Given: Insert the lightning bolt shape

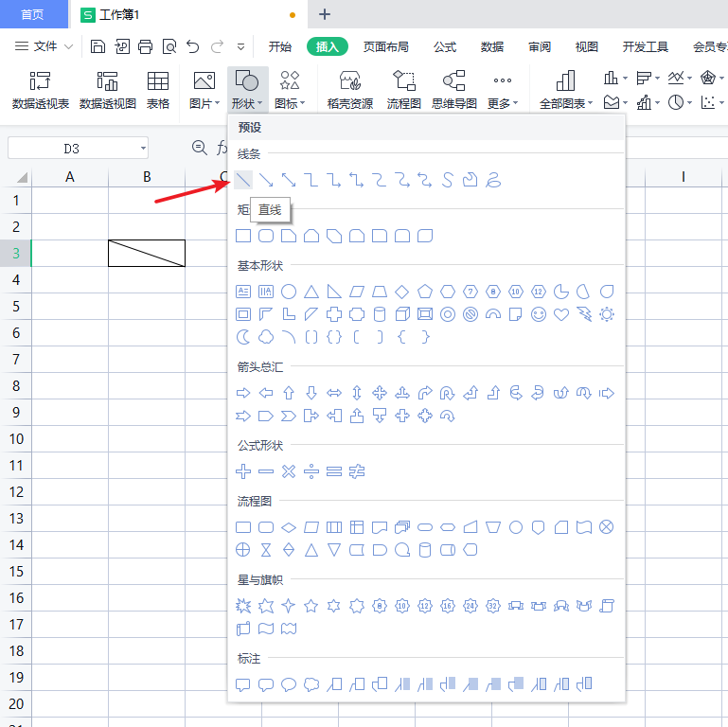Looking at the screenshot, I should click(584, 314).
